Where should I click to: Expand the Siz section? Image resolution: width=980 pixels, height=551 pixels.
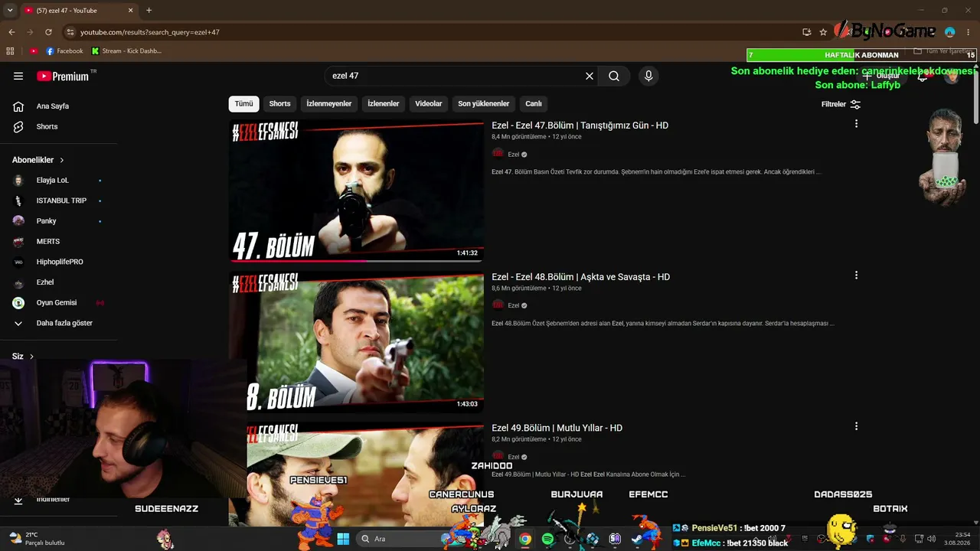click(x=23, y=357)
